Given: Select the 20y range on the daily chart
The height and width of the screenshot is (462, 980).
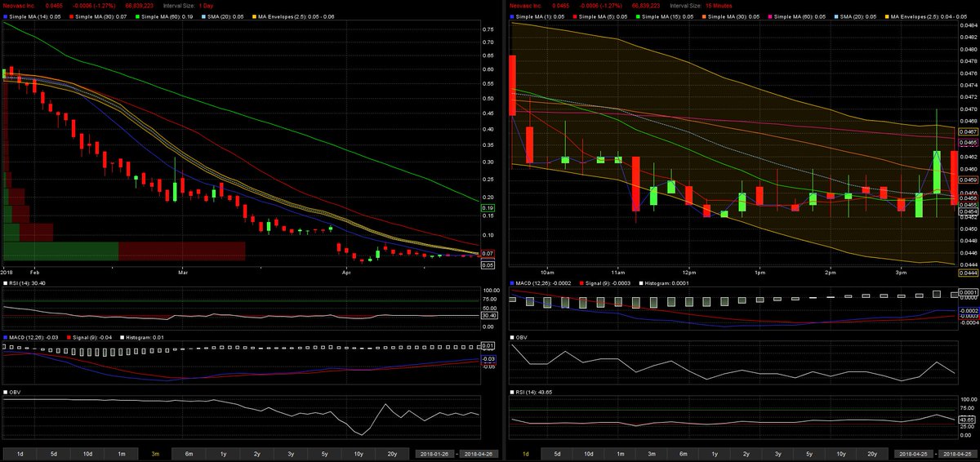Looking at the screenshot, I should [x=392, y=453].
